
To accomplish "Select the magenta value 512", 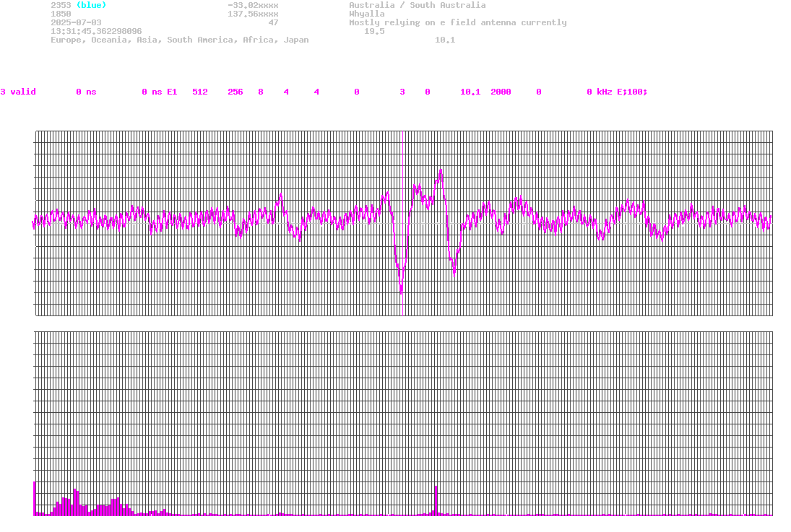I will tap(200, 92).
